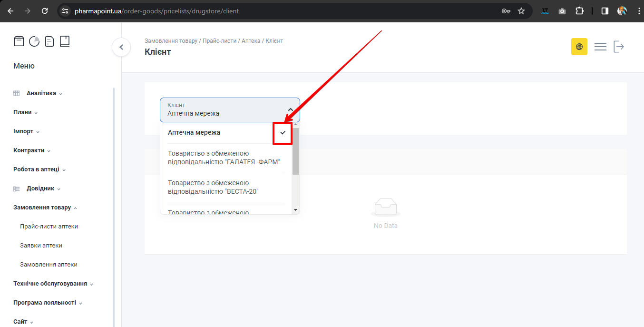Screen dimensions: 644x327
Task: Click the 'Прайс-листи' breadcrumb link
Action: (220, 41)
